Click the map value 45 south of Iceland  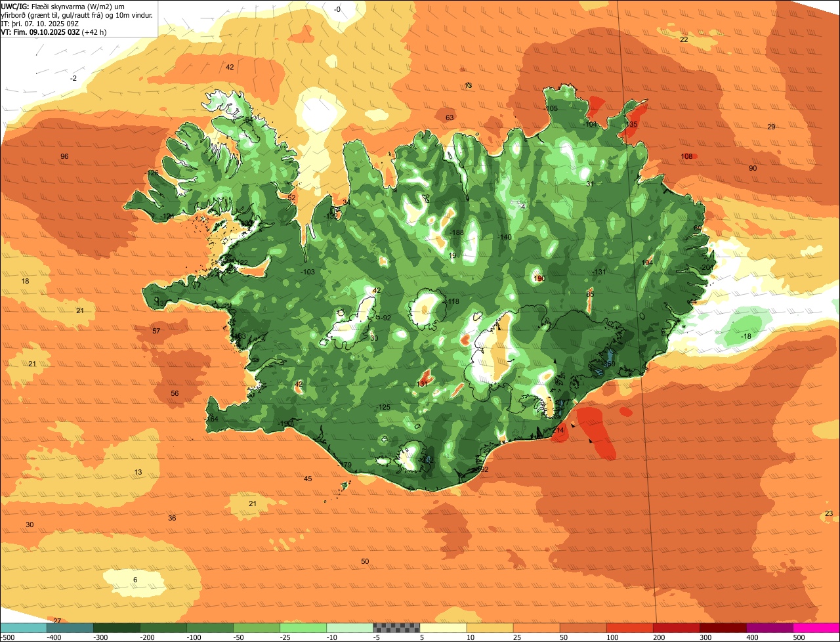[308, 479]
